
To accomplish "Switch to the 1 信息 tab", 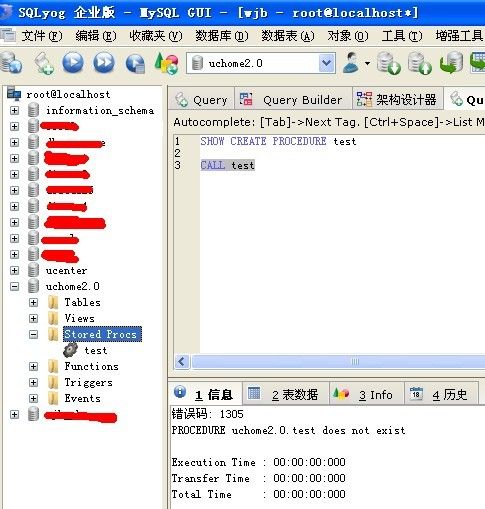I will pos(205,394).
